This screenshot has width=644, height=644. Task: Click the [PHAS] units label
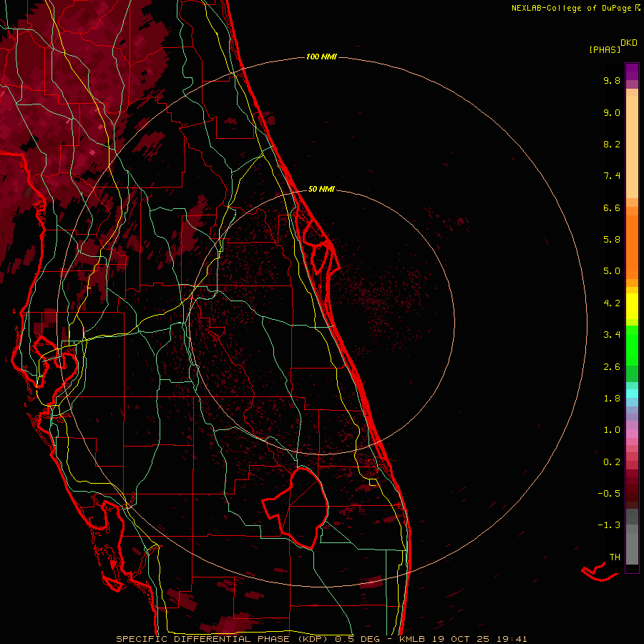click(605, 50)
